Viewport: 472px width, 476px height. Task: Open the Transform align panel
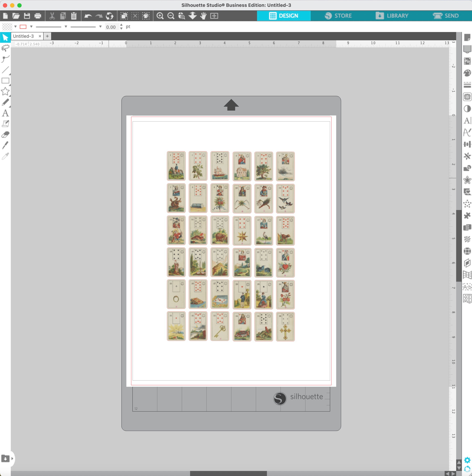pyautogui.click(x=467, y=144)
